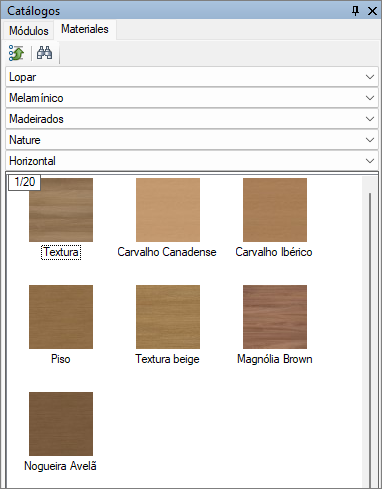Open the Horizontal dropdown

tap(192, 161)
